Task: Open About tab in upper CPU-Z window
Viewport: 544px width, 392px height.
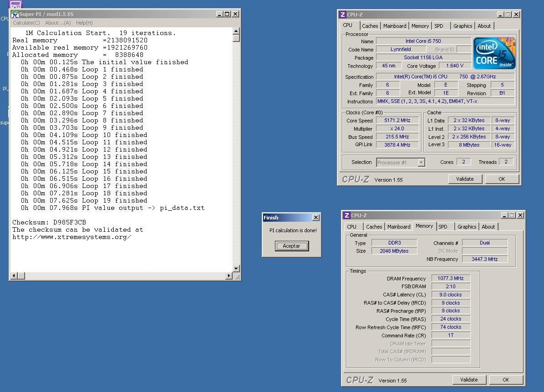Action: (484, 26)
